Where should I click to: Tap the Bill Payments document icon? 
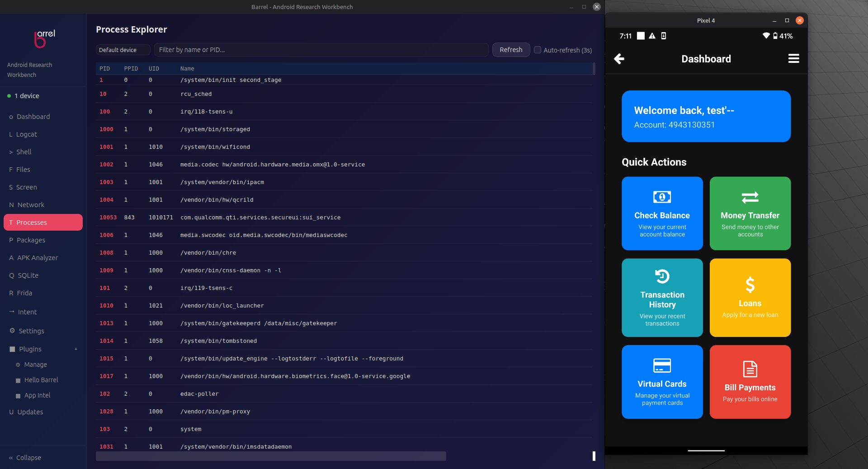coord(750,369)
